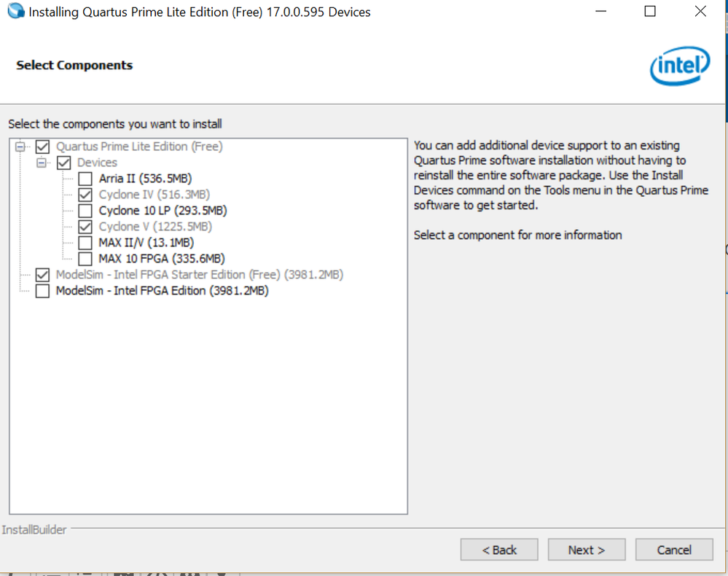This screenshot has height=576, width=728.
Task: Collapse the Quartus Prime Lite Edition tree node
Action: coord(20,147)
